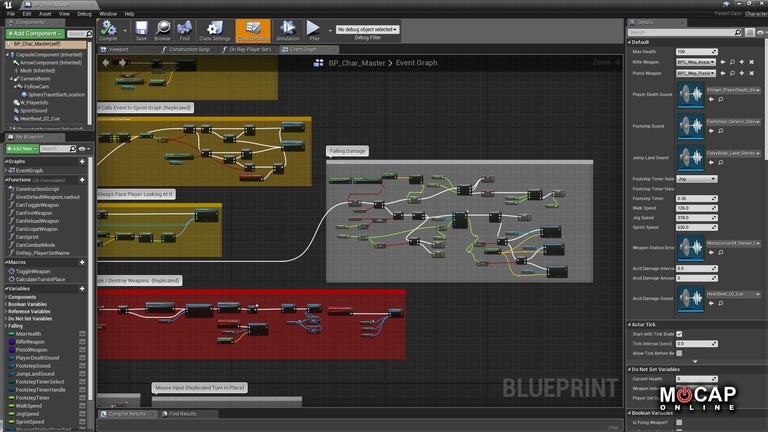
Task: Click the green Add Component button
Action: pyautogui.click(x=33, y=33)
